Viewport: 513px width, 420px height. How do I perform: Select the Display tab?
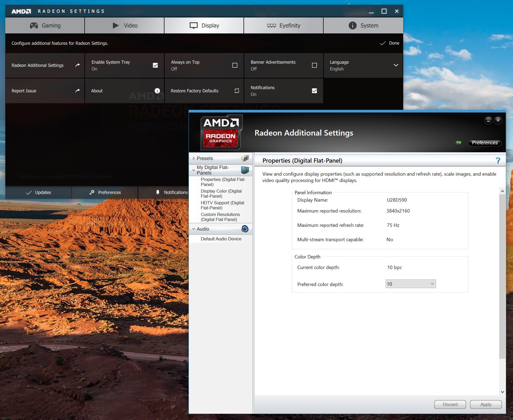point(204,25)
